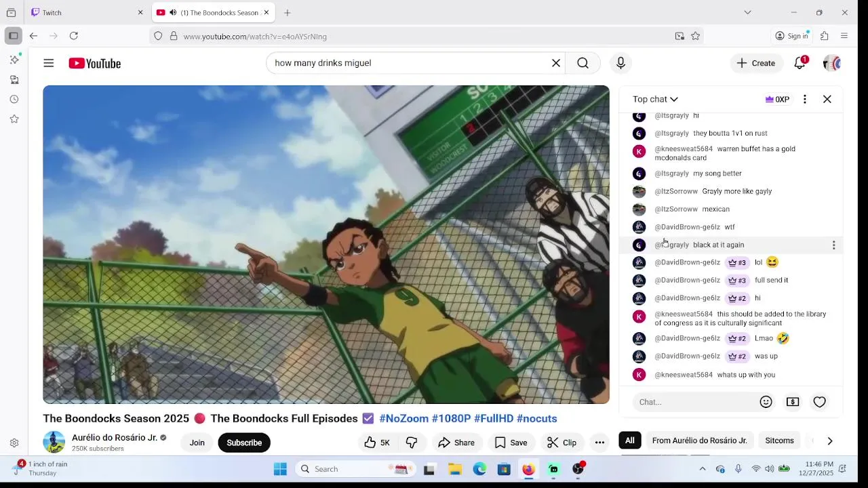Open the browser application menu
The width and height of the screenshot is (868, 488).
pyautogui.click(x=844, y=36)
